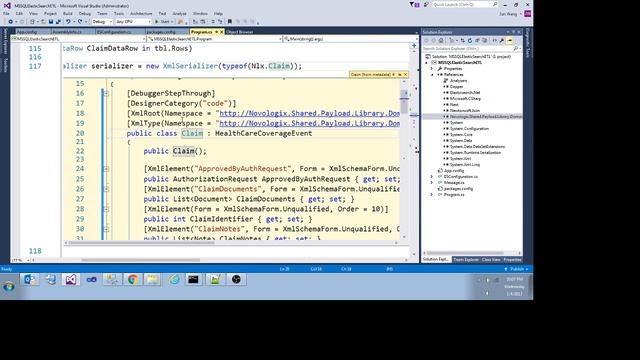Open the Analyze menu
This screenshot has width=640, height=360.
click(x=179, y=13)
